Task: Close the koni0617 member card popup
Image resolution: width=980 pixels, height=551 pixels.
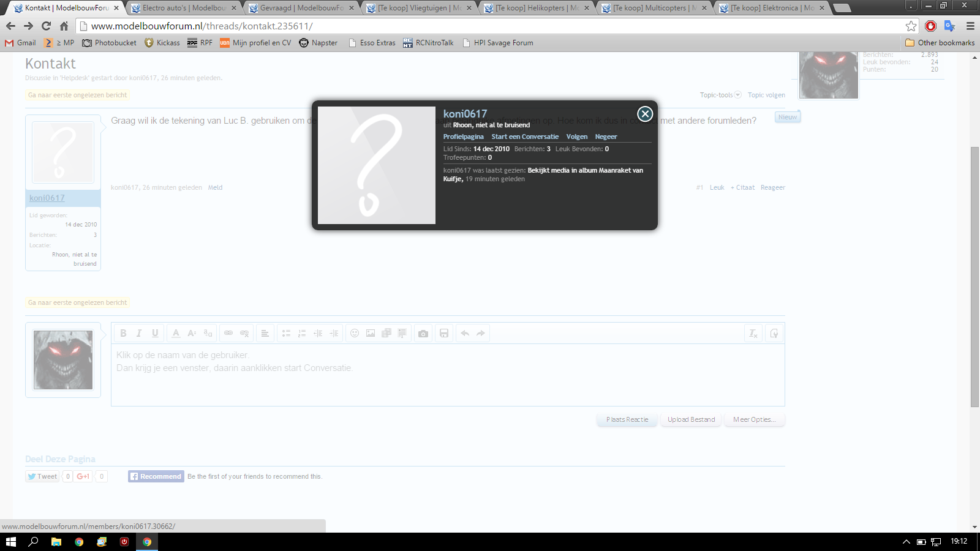Action: pos(645,114)
